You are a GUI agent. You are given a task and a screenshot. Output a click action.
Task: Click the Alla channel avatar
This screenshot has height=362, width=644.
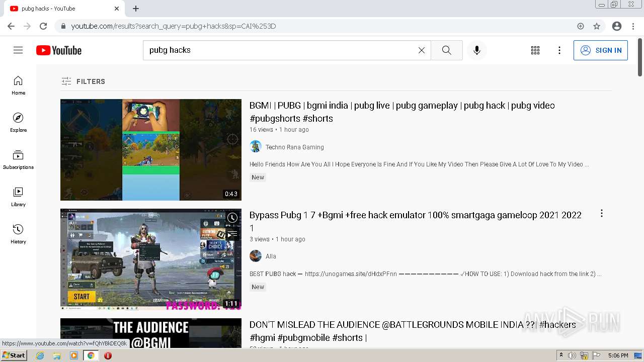coord(256,256)
